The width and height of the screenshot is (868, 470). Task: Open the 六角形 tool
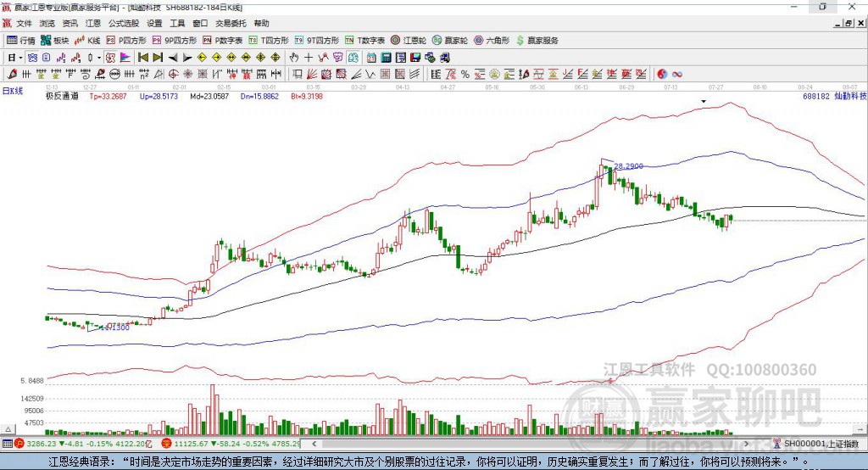point(492,41)
